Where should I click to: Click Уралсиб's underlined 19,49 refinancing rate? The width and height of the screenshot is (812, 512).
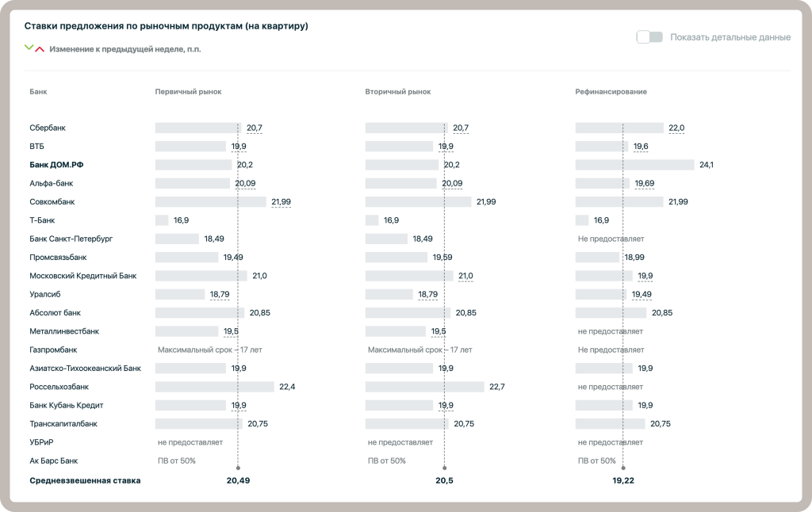pyautogui.click(x=642, y=294)
